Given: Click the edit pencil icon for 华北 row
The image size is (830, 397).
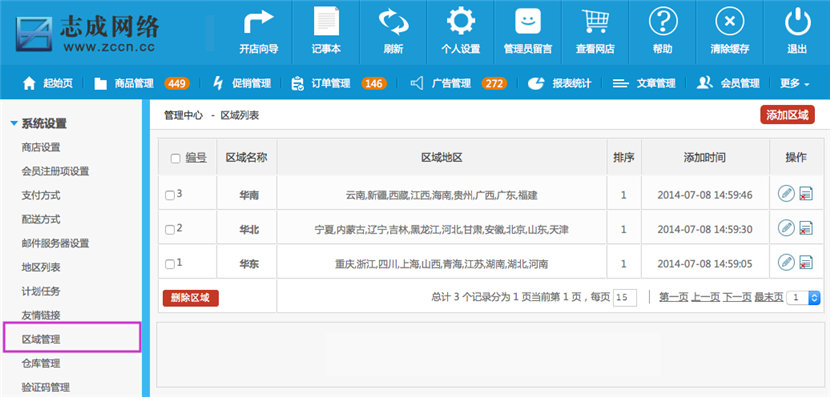Looking at the screenshot, I should pyautogui.click(x=786, y=228).
